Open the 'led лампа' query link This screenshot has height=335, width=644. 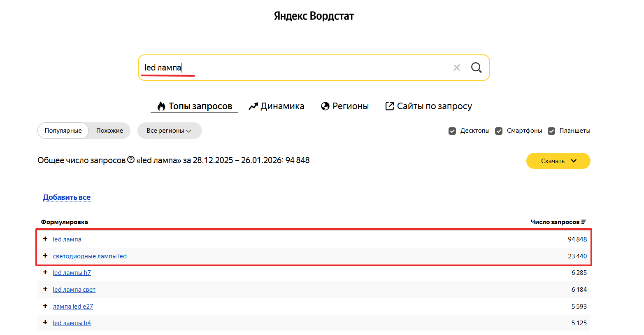[67, 239]
